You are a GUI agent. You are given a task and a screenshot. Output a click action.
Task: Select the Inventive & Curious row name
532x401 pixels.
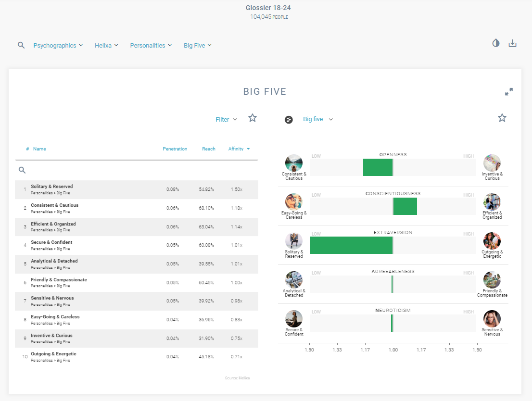pos(51,335)
